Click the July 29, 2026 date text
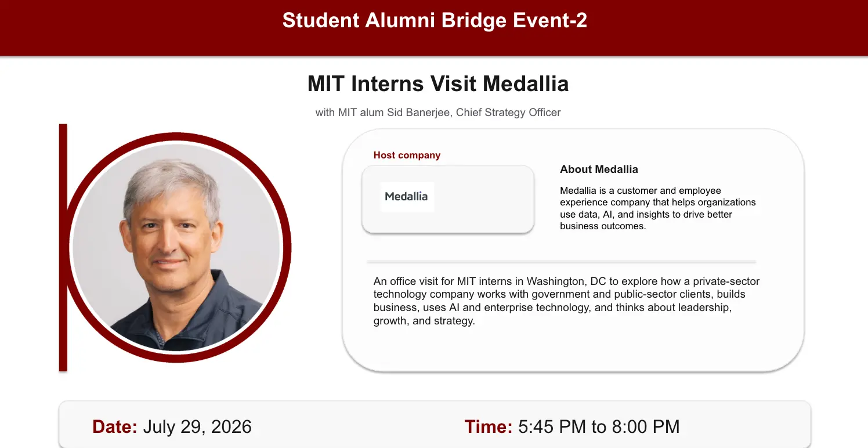 coord(197,427)
